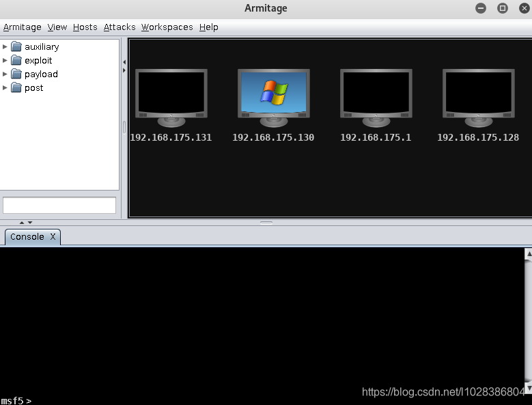Select host icon 192.168.175.1
This screenshot has width=532, height=405.
pos(376,98)
